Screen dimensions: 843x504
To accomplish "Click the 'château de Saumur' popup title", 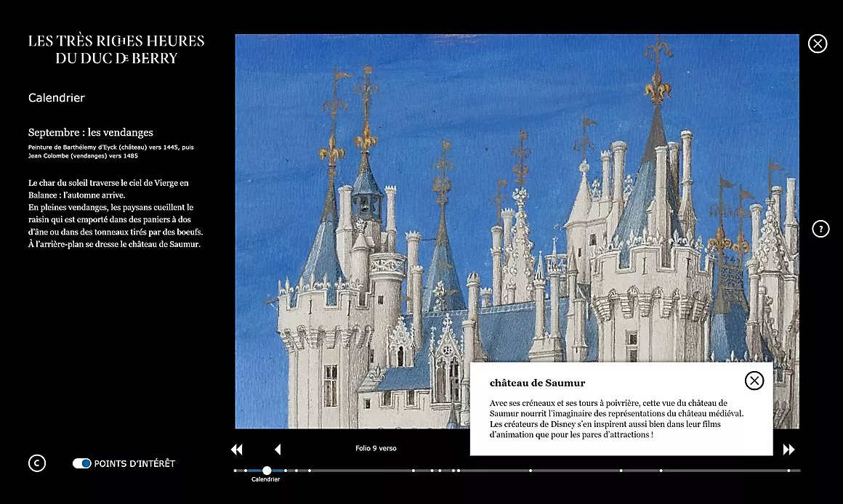I will (537, 383).
